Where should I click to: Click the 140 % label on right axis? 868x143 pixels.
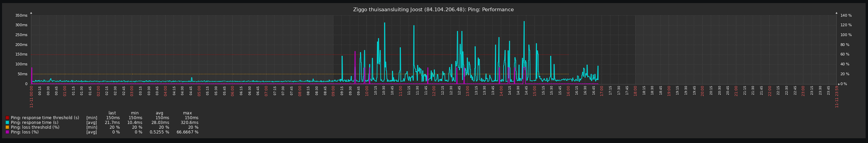click(x=846, y=16)
